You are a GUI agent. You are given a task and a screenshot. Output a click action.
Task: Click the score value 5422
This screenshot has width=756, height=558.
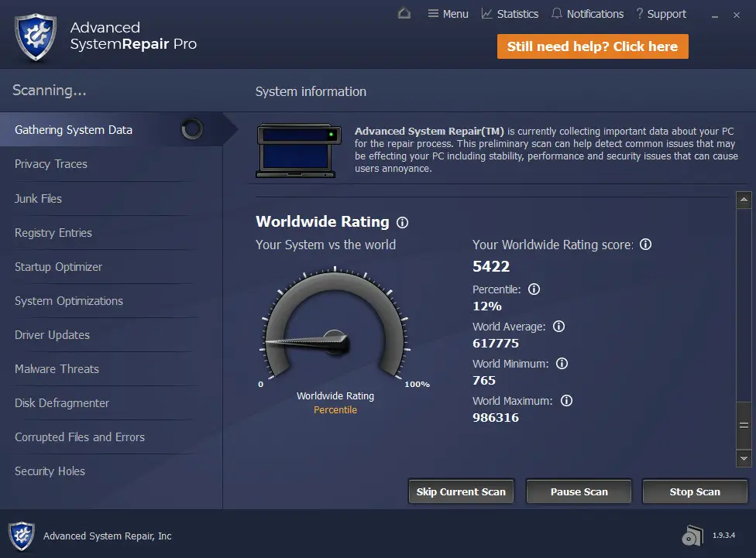point(491,266)
